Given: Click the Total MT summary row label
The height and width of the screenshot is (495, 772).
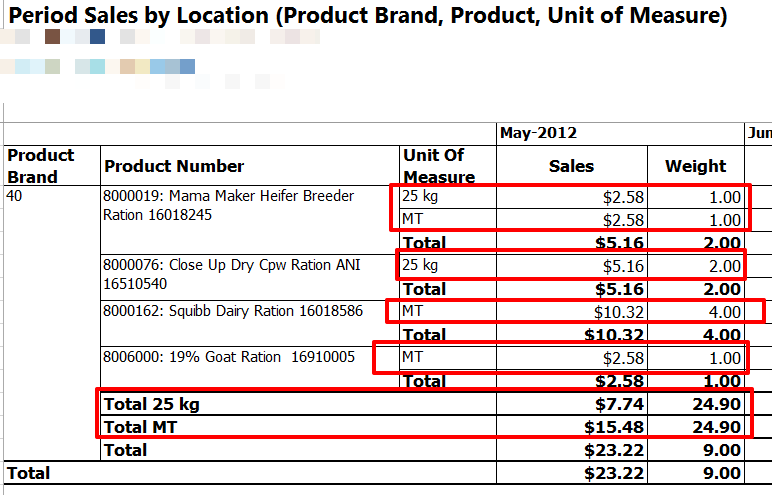Looking at the screenshot, I should click(145, 427).
